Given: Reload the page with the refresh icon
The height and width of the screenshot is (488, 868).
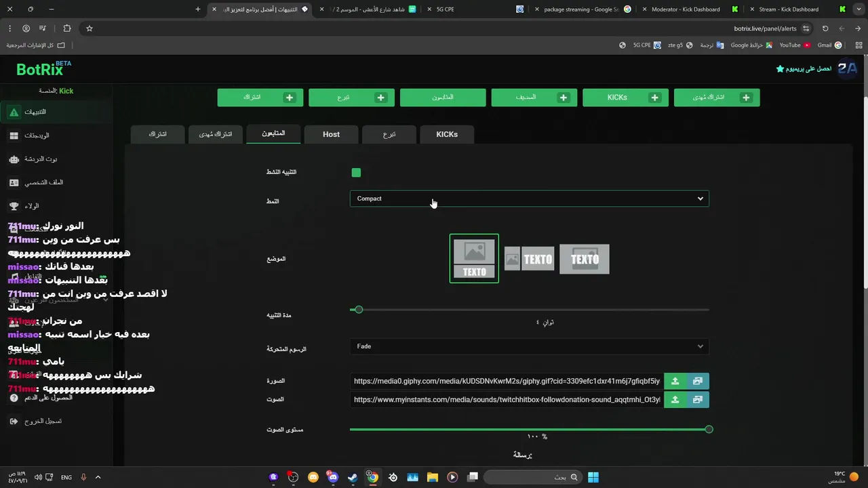Looking at the screenshot, I should click(825, 28).
